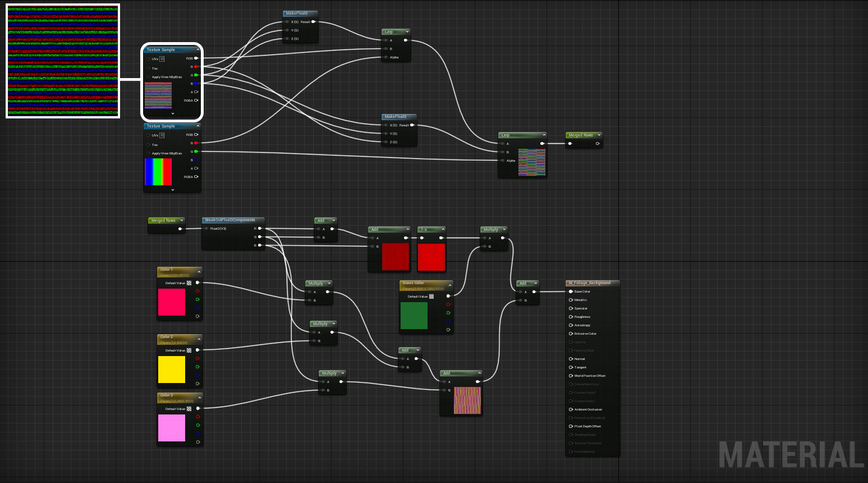Image resolution: width=868 pixels, height=483 pixels.
Task: Click the Normal input pin
Action: [x=571, y=359]
